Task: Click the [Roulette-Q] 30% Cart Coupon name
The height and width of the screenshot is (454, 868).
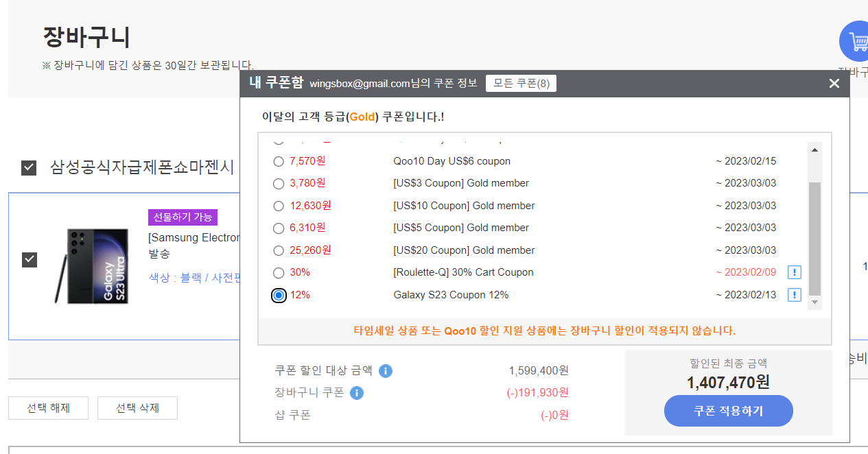Action: (463, 272)
